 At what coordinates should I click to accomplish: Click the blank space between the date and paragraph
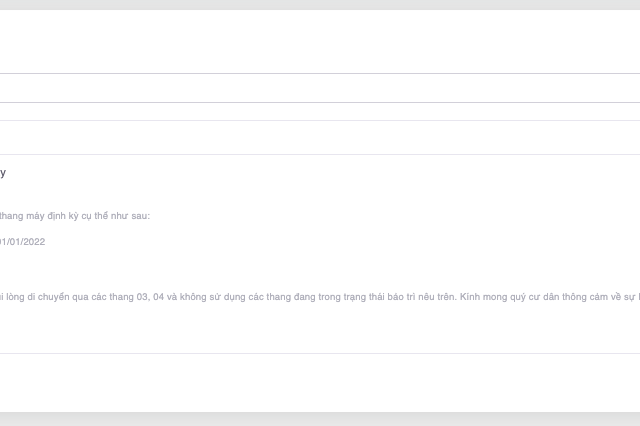tap(320, 268)
